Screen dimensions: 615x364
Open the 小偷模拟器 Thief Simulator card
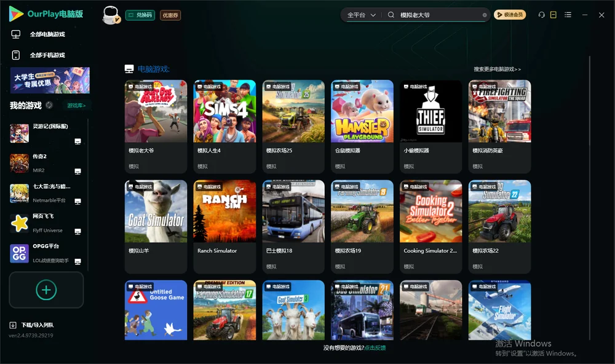(x=431, y=126)
